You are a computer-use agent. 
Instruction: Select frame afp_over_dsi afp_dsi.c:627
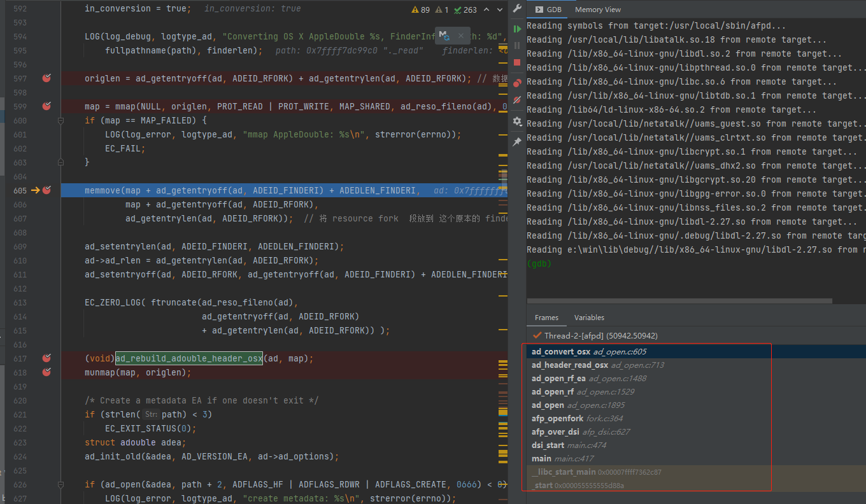(696, 431)
